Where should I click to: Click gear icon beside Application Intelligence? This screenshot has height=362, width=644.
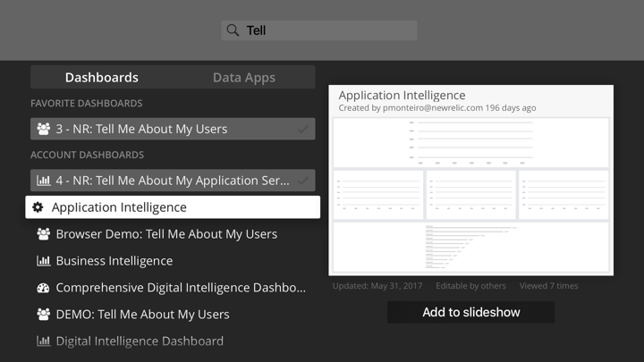click(x=38, y=207)
